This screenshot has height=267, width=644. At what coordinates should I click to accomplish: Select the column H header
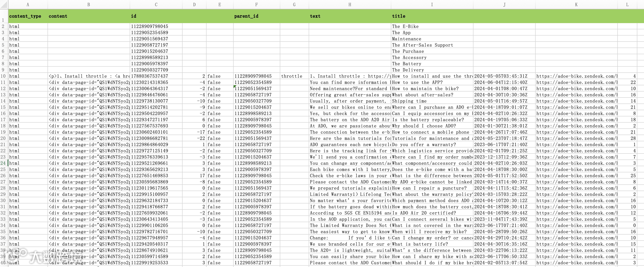pyautogui.click(x=350, y=4)
